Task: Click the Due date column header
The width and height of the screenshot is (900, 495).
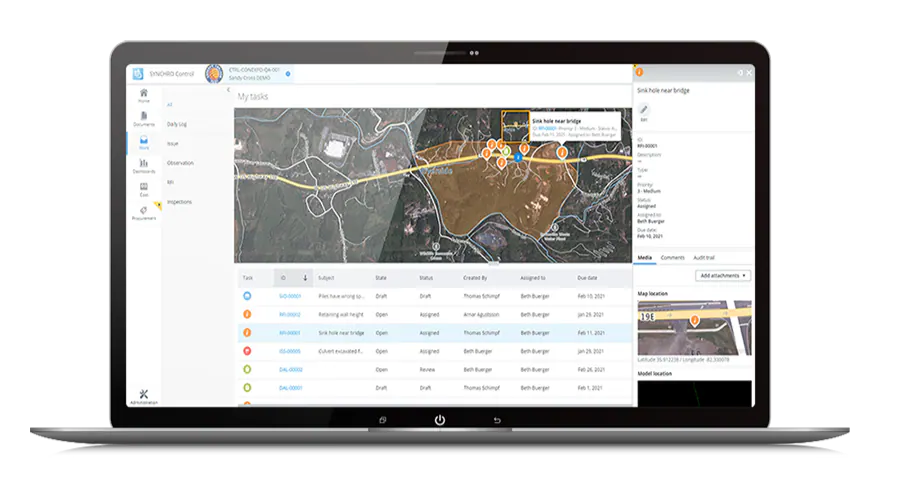Action: 587,278
